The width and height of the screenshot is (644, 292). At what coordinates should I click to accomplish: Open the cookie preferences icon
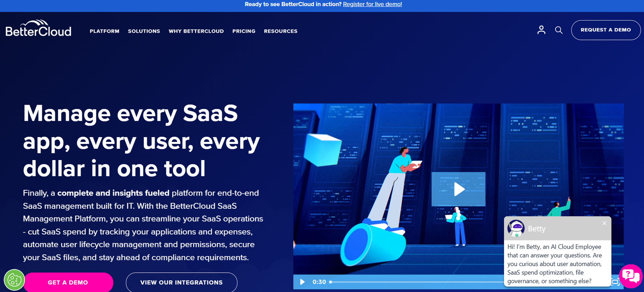14,280
